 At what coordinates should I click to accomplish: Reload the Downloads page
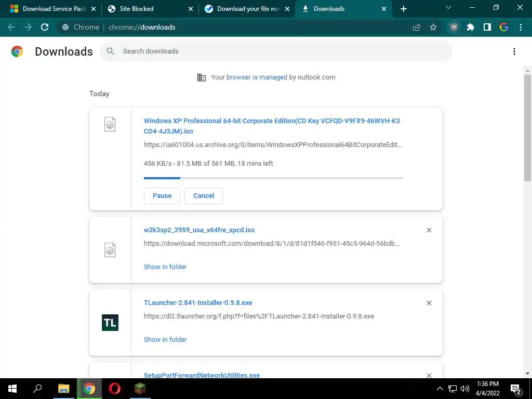[45, 27]
